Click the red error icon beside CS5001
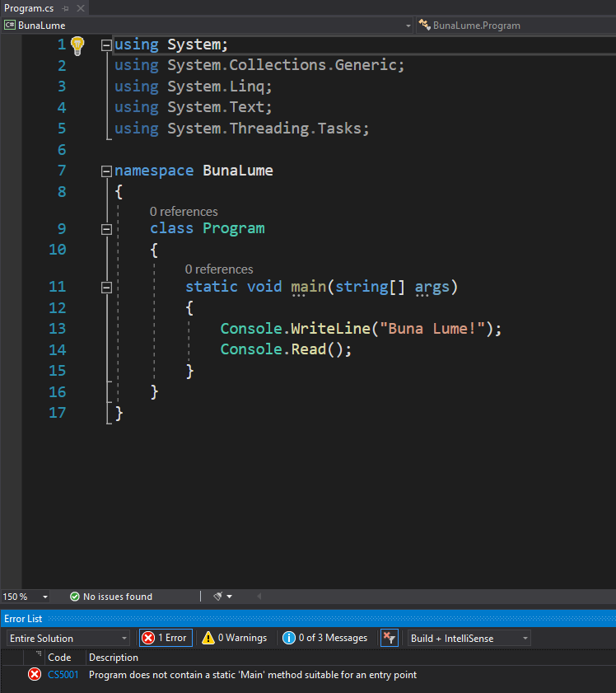 pos(35,675)
